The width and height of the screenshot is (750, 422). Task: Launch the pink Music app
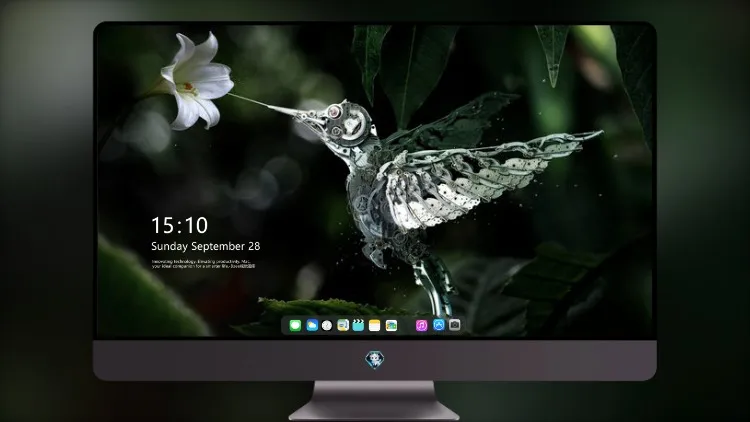coord(421,326)
